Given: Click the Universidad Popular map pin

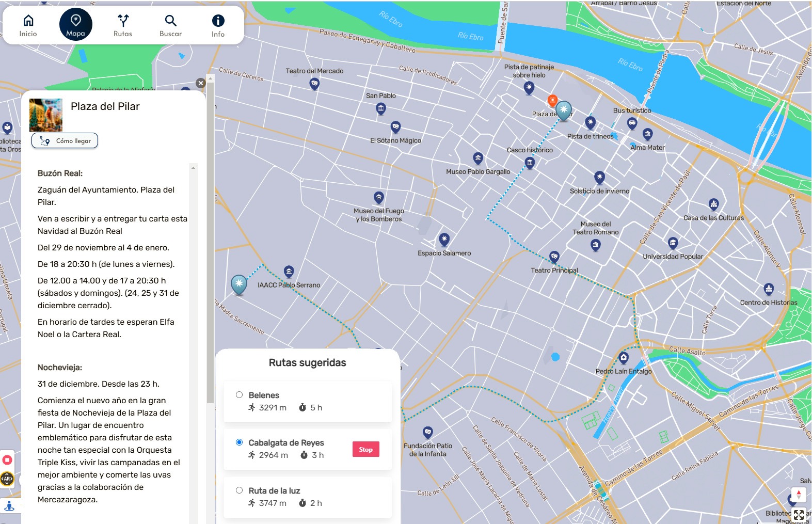Looking at the screenshot, I should pyautogui.click(x=673, y=243).
